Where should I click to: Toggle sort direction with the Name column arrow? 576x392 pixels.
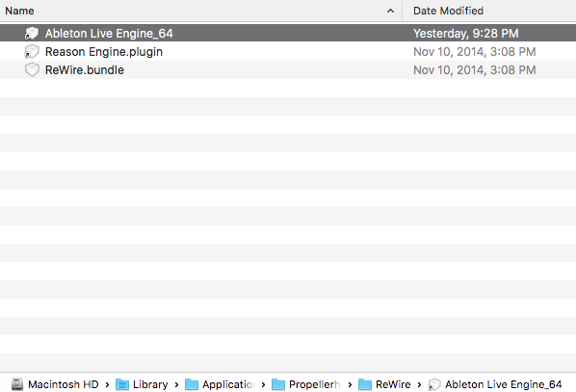coord(390,11)
